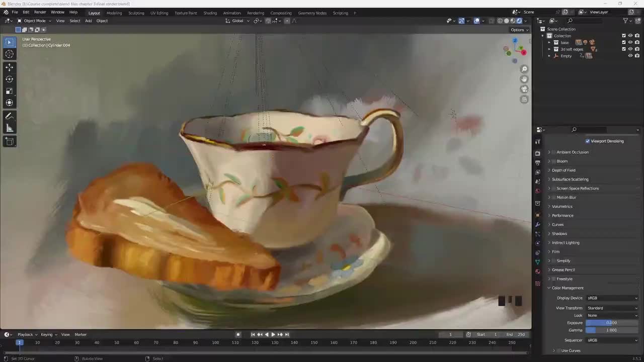Choose the Select Box tool
The image size is (644, 362).
[9, 42]
